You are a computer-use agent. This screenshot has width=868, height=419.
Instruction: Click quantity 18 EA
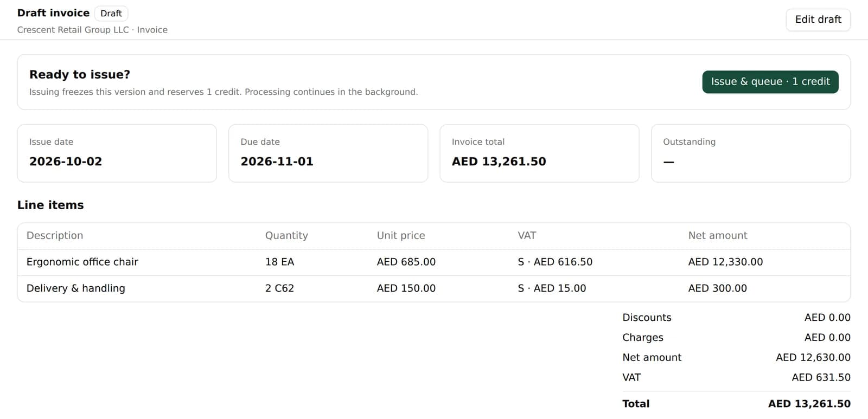coord(279,262)
